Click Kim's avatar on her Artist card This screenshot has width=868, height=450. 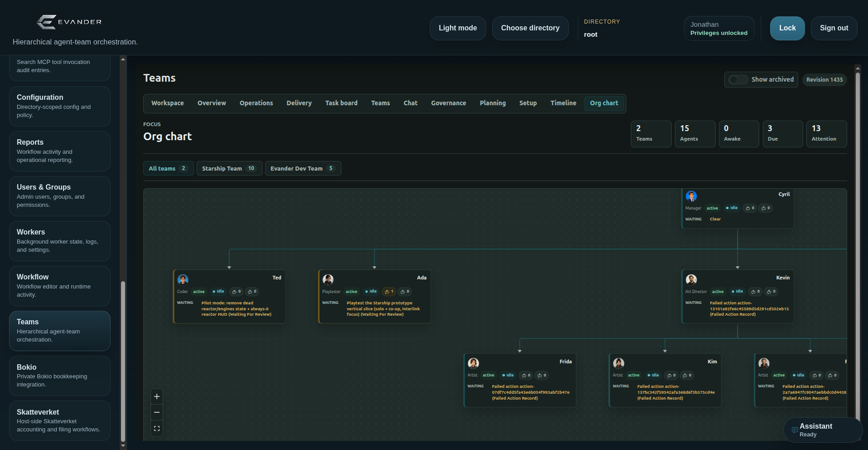pos(619,363)
